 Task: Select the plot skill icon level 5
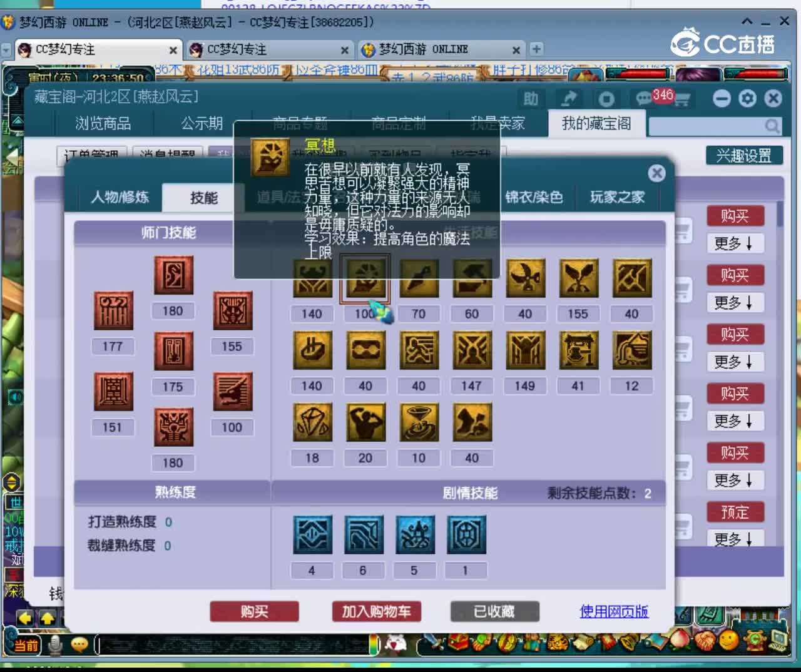(x=415, y=535)
